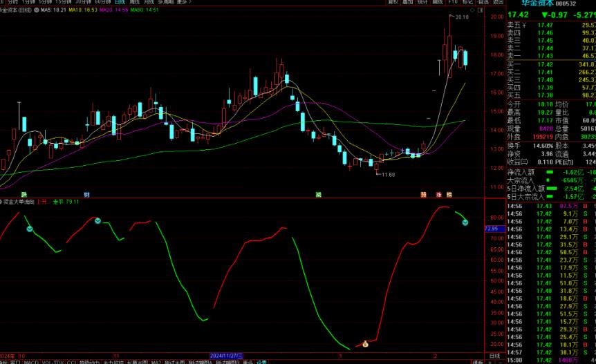Click the 净流入额 value -1.62亿

click(572, 172)
